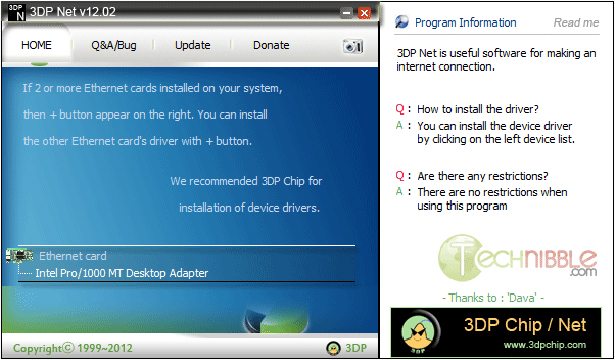Open the Read me link
The height and width of the screenshot is (360, 615).
pos(576,23)
